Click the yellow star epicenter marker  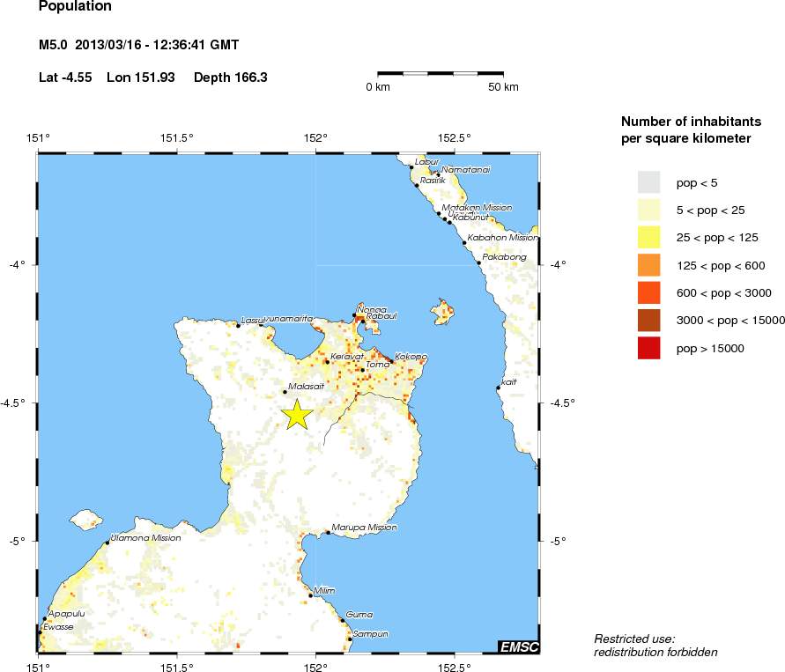pyautogui.click(x=297, y=414)
